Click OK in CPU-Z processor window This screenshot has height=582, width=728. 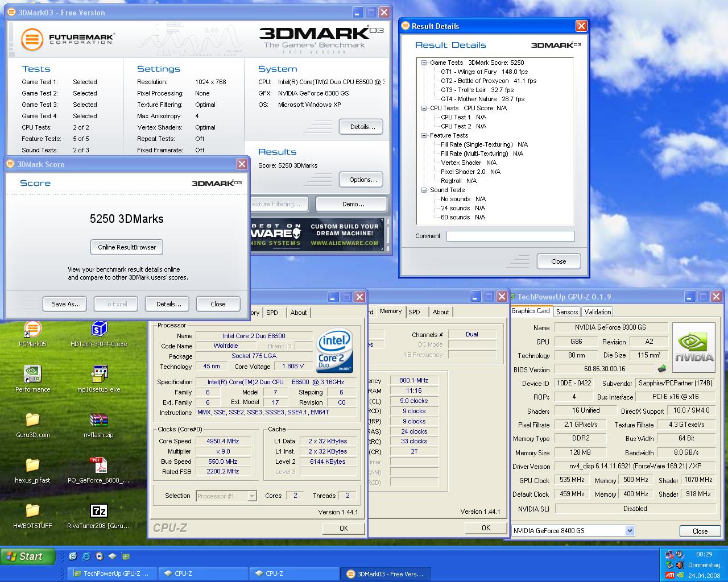(x=344, y=528)
